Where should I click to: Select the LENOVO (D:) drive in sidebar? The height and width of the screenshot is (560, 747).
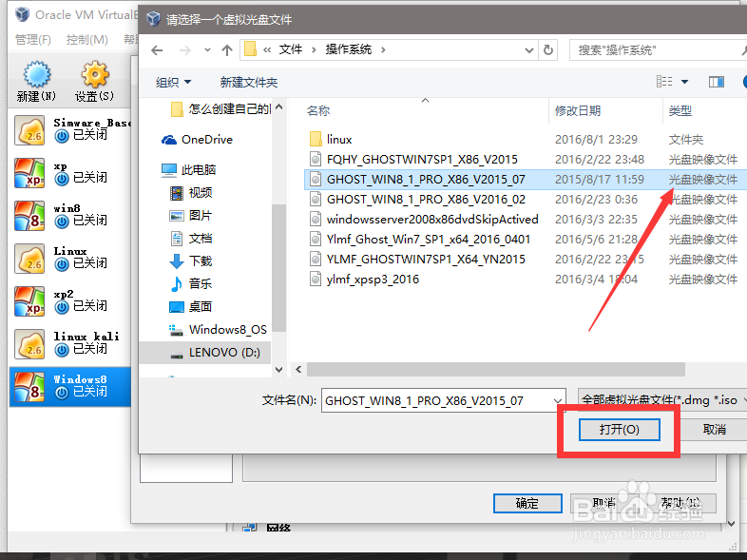[x=205, y=352]
